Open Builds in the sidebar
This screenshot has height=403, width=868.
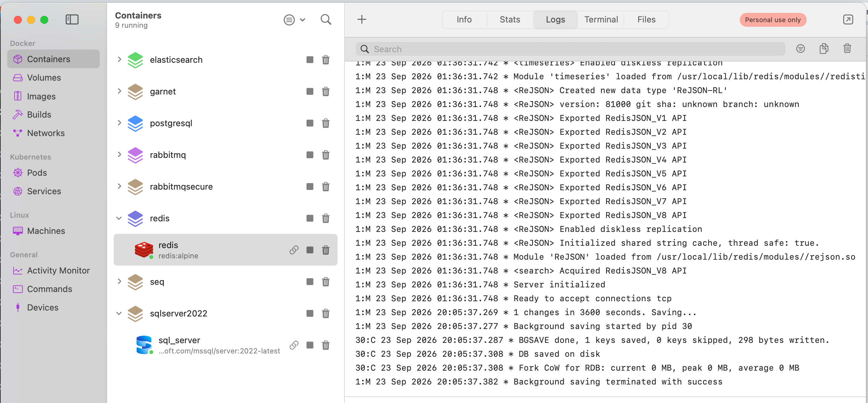pyautogui.click(x=54, y=115)
